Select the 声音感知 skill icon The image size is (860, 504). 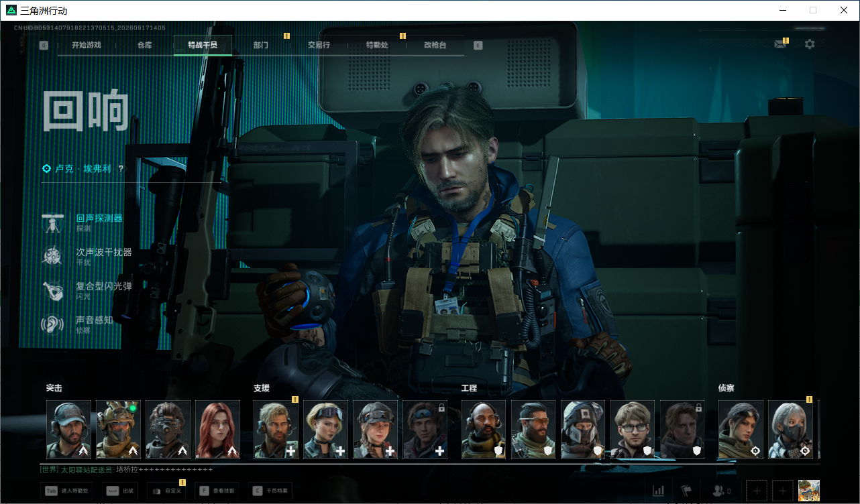point(52,324)
